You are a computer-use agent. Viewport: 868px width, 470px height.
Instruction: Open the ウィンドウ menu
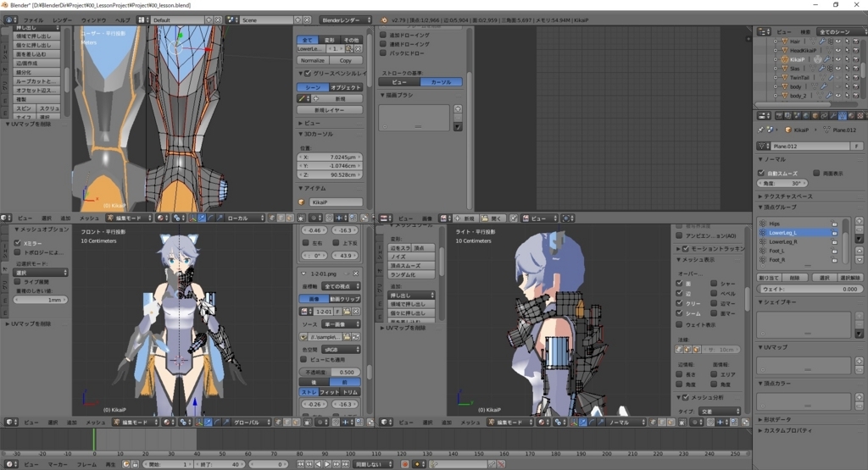pos(93,20)
